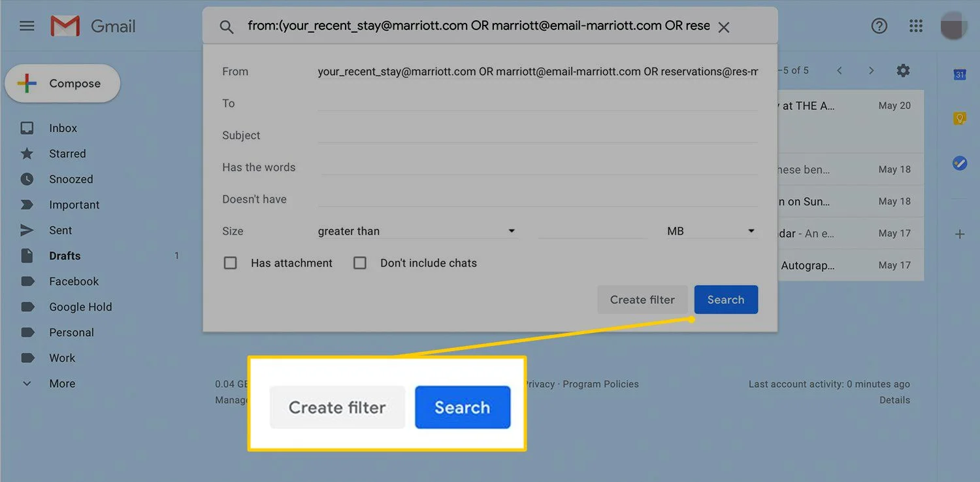This screenshot has width=980, height=482.
Task: Clear the search with the X icon
Action: 723,27
